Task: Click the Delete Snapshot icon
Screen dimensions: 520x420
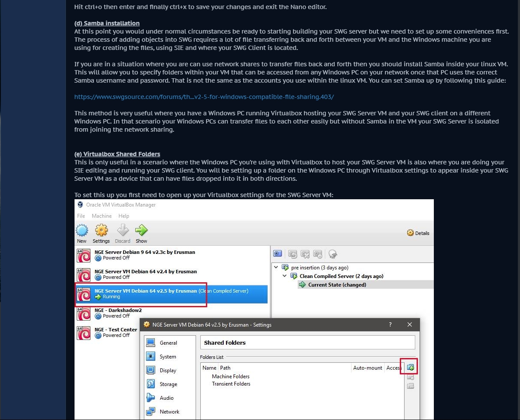Action: (305, 254)
